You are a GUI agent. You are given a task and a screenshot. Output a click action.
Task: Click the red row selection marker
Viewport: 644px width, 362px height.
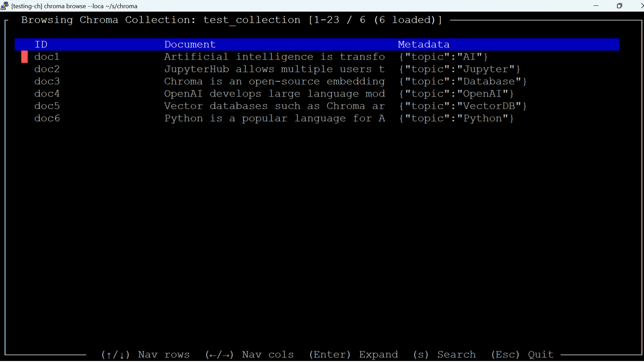pyautogui.click(x=25, y=57)
